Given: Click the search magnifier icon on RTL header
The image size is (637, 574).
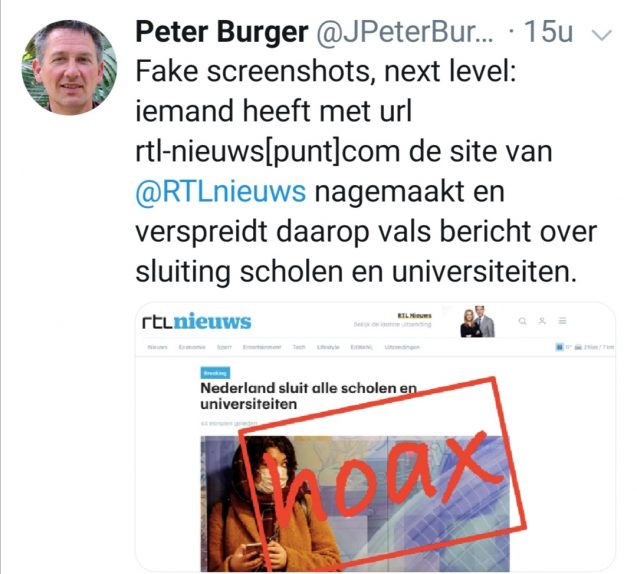Looking at the screenshot, I should tap(522, 321).
